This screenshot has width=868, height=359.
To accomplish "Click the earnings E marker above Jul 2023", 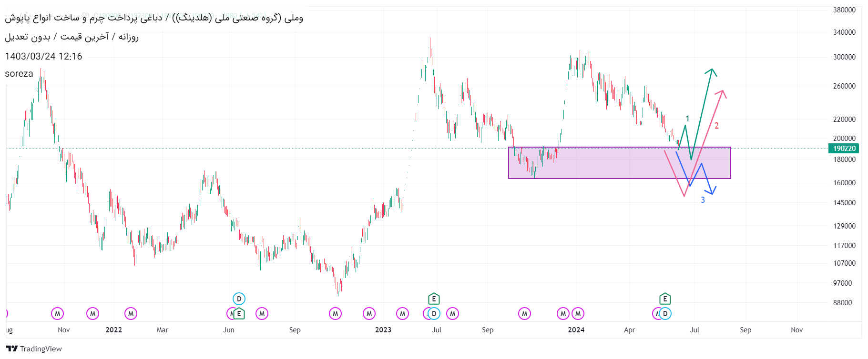I will coord(433,299).
